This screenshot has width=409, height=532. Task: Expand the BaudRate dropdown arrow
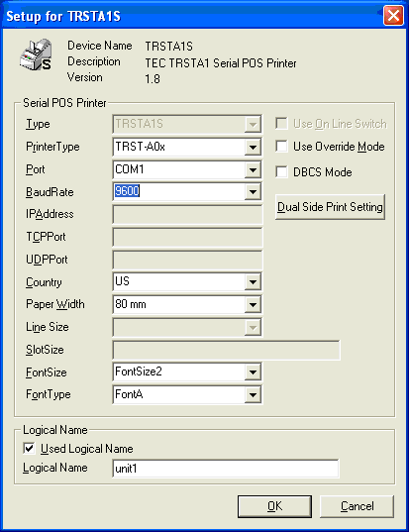tap(253, 192)
